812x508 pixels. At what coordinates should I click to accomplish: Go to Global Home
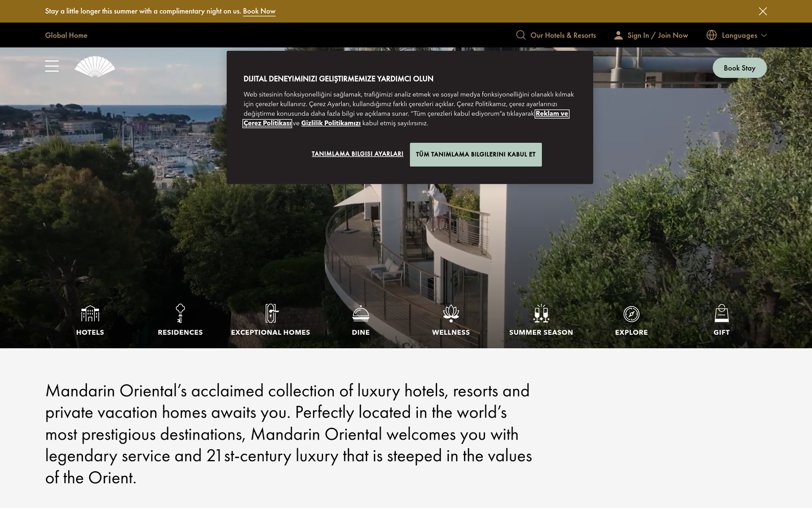pyautogui.click(x=67, y=35)
